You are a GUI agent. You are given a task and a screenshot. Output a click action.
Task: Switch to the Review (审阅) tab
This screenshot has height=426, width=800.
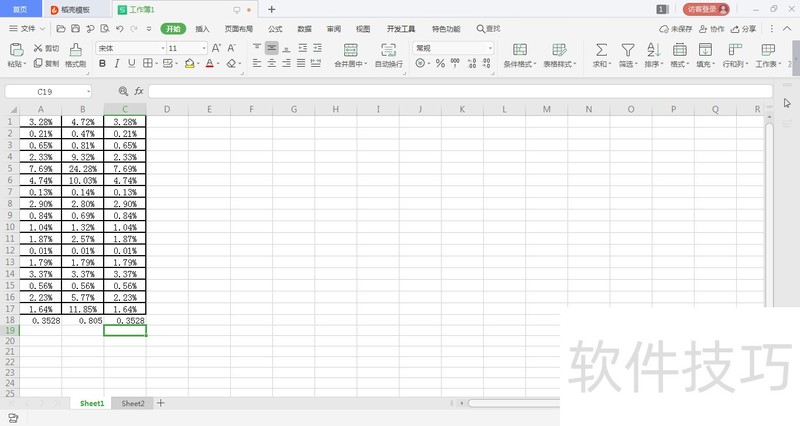334,29
